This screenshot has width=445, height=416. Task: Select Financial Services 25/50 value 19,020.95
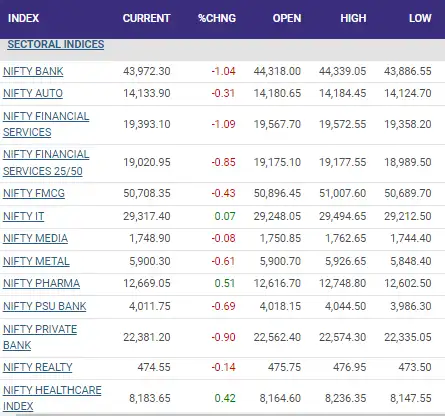pos(147,162)
